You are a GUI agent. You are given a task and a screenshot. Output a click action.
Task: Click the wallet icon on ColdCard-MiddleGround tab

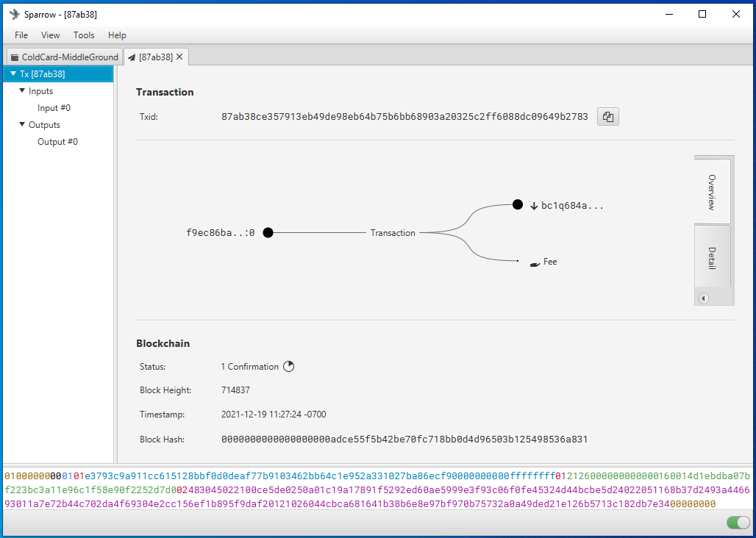click(15, 57)
